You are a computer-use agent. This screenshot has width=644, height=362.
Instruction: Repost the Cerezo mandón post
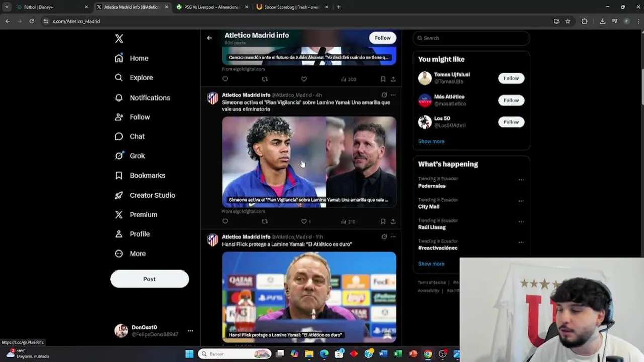pyautogui.click(x=265, y=79)
